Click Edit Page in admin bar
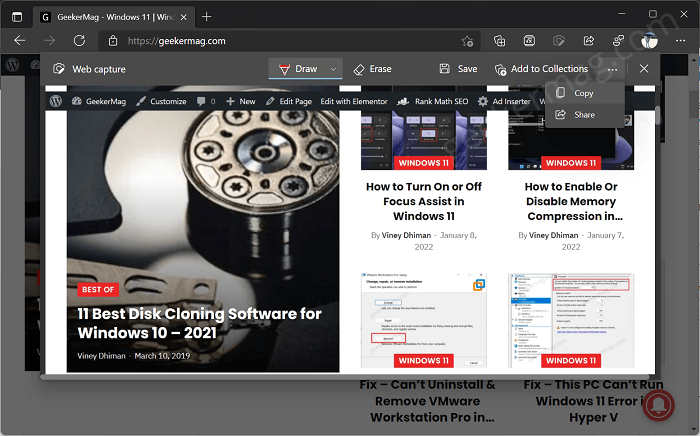Viewport: 700px width, 436px height. point(289,101)
